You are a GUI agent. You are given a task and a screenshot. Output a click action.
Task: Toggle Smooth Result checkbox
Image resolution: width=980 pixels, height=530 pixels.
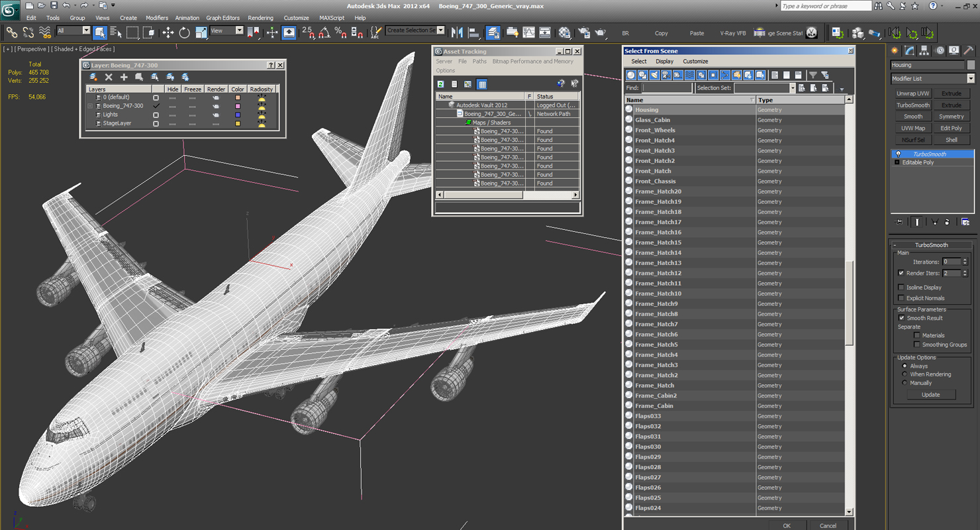901,318
